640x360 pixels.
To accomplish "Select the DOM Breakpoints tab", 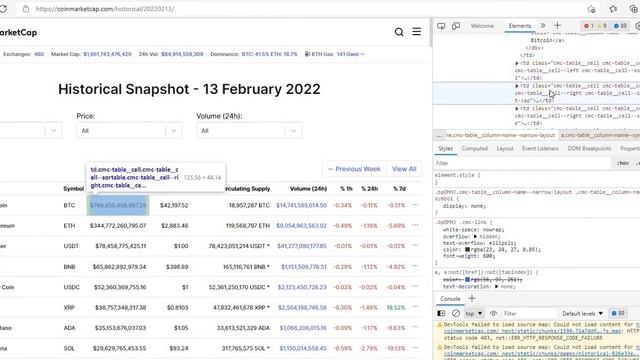I will point(589,149).
